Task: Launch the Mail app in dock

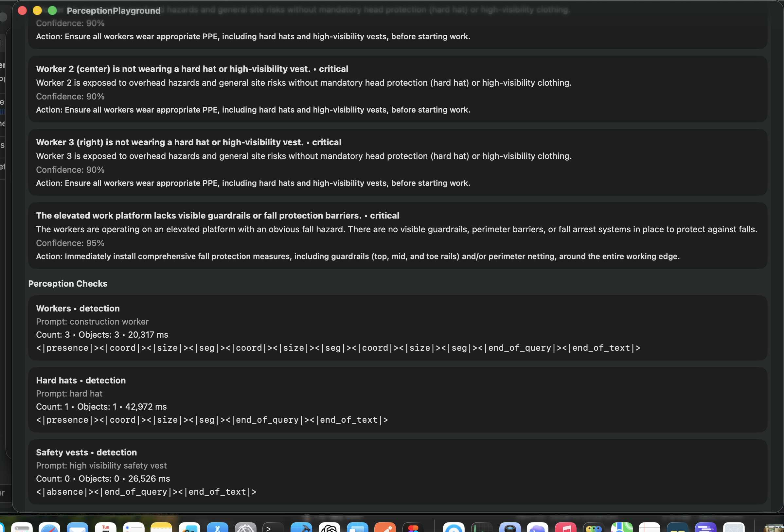Action: click(x=77, y=527)
